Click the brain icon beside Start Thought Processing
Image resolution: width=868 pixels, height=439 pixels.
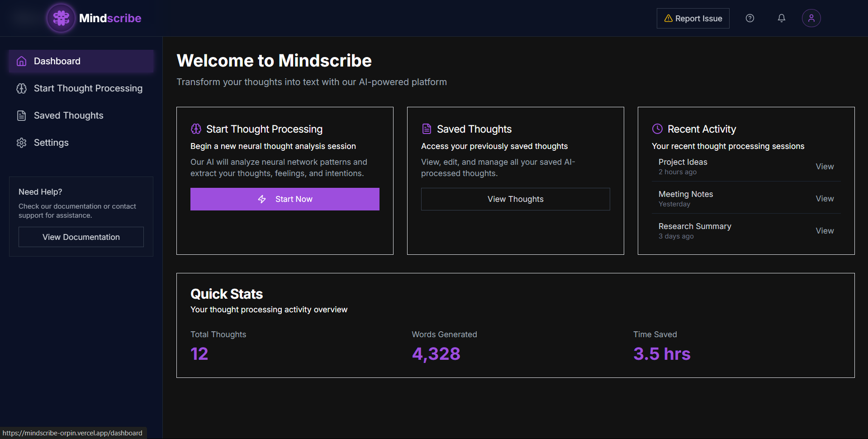coord(21,88)
